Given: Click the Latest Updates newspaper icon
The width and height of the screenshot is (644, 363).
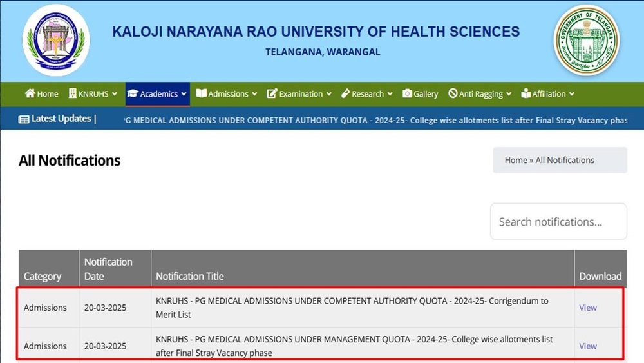Looking at the screenshot, I should (24, 119).
